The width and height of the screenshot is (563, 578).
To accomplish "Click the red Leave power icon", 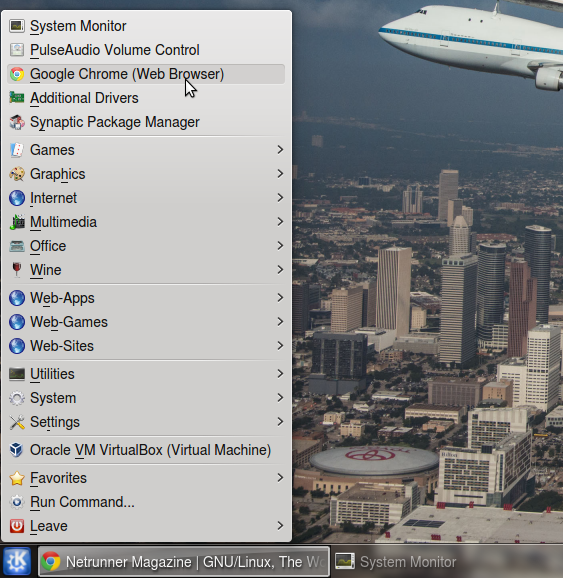I will [17, 526].
